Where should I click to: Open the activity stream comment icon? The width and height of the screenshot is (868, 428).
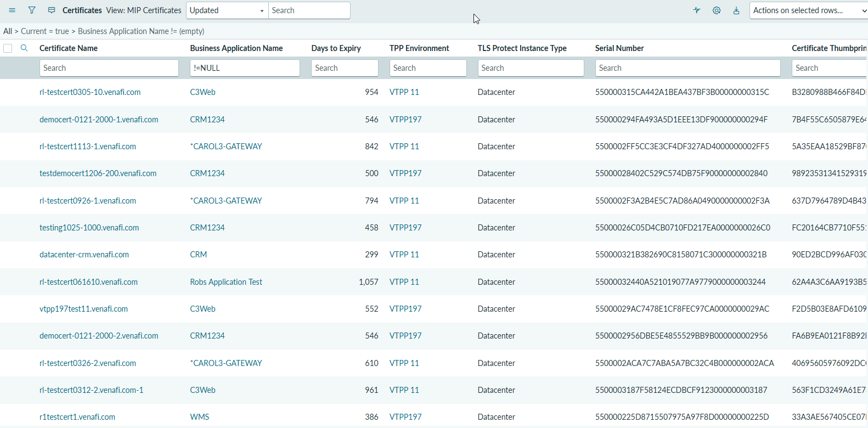click(x=52, y=10)
